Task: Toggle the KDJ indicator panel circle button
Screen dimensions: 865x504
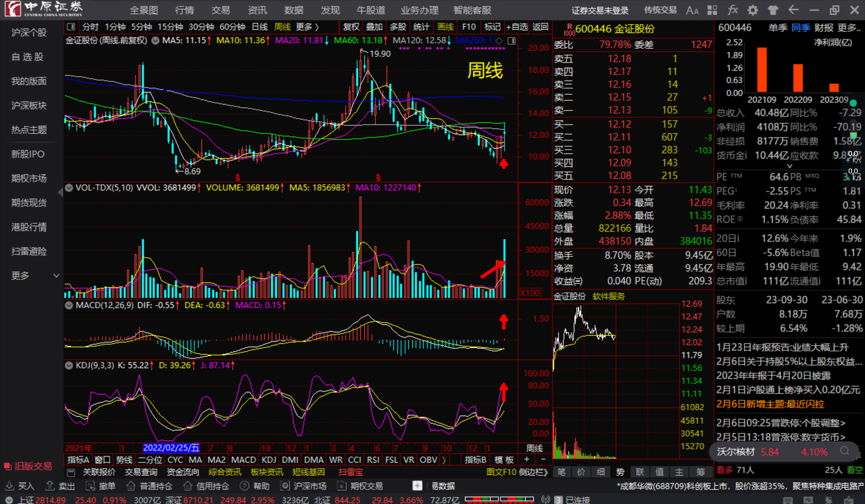Action: [x=69, y=365]
